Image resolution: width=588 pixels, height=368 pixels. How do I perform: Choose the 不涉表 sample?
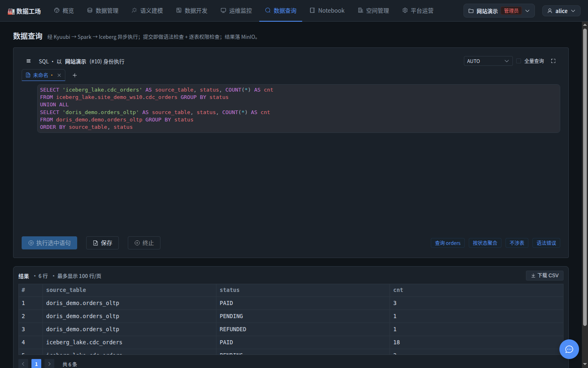pos(517,243)
